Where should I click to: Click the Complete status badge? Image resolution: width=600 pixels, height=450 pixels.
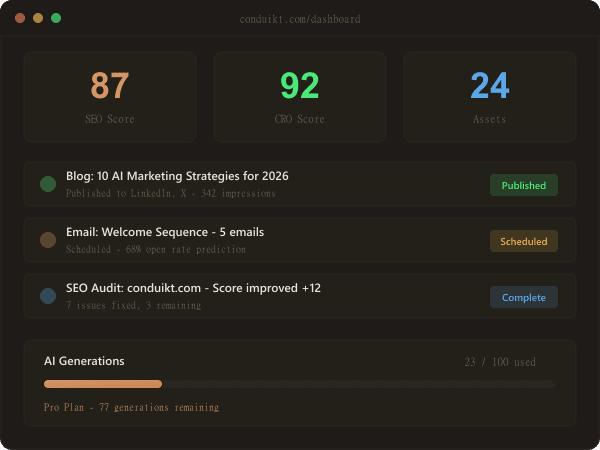[x=523, y=297]
